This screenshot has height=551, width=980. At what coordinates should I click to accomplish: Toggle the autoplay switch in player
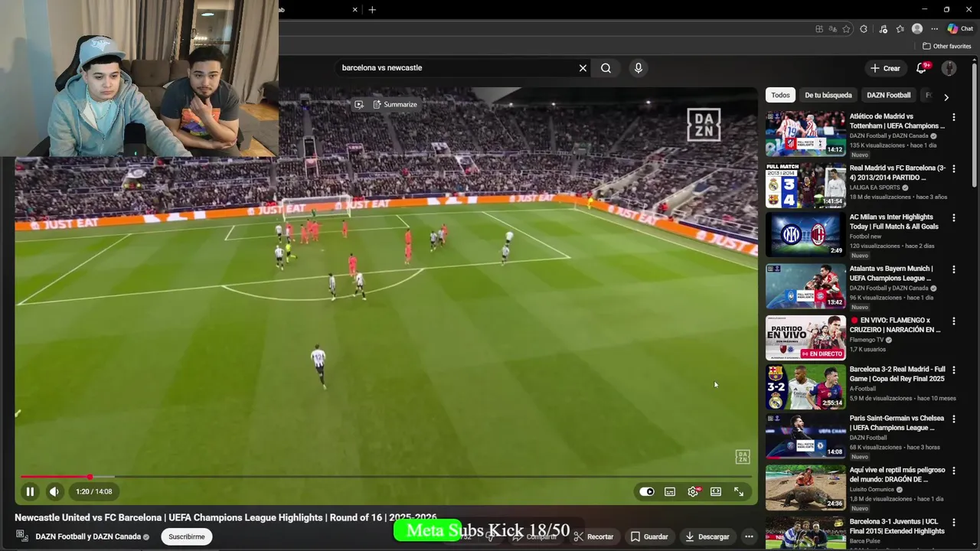click(647, 491)
